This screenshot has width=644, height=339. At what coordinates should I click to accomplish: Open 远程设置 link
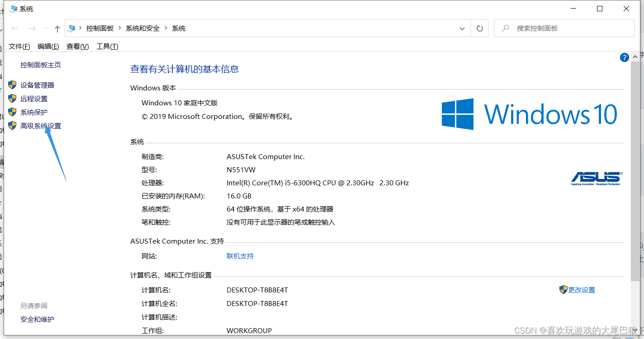pyautogui.click(x=34, y=99)
